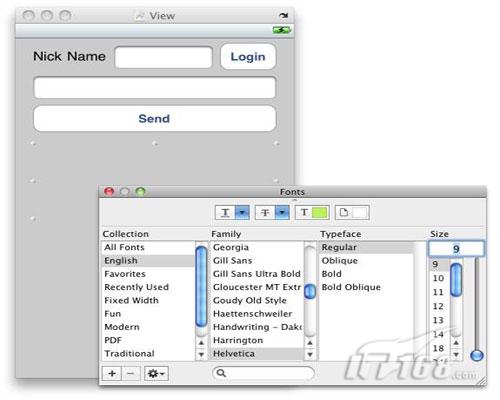This screenshot has height=400, width=500.
Task: Click Collection list scroll down arrow
Action: (x=201, y=354)
